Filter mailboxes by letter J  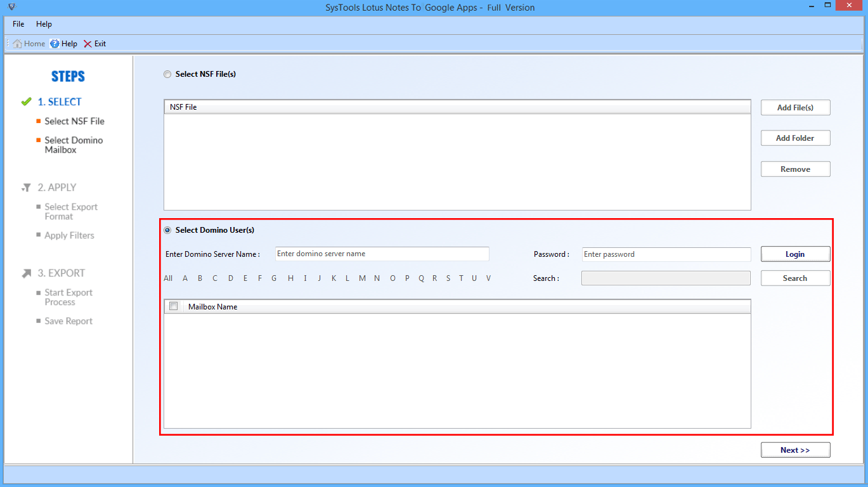(x=320, y=278)
